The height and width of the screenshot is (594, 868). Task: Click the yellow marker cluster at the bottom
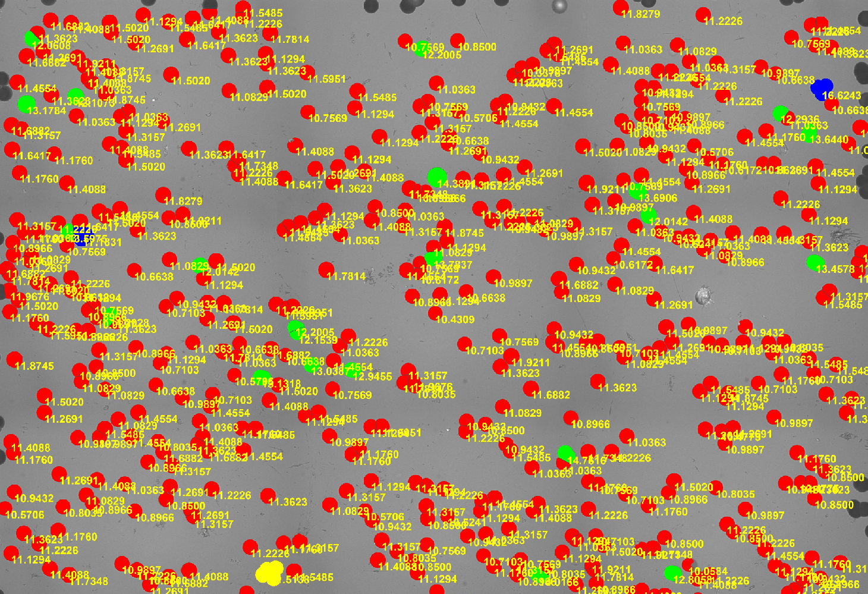pyautogui.click(x=269, y=572)
